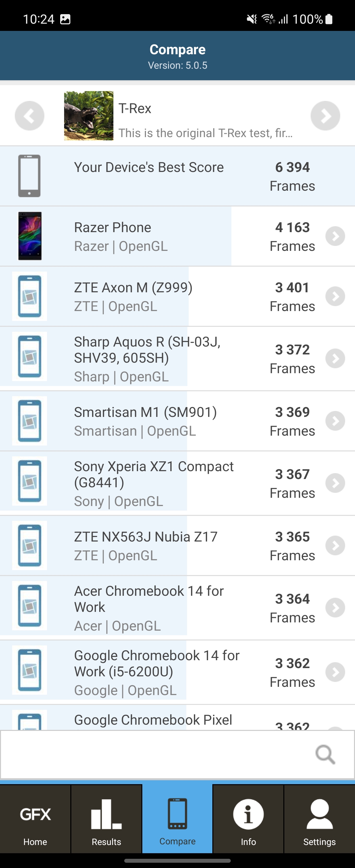Tap the T-Rex test thumbnail
This screenshot has height=868, width=355.
click(x=88, y=116)
